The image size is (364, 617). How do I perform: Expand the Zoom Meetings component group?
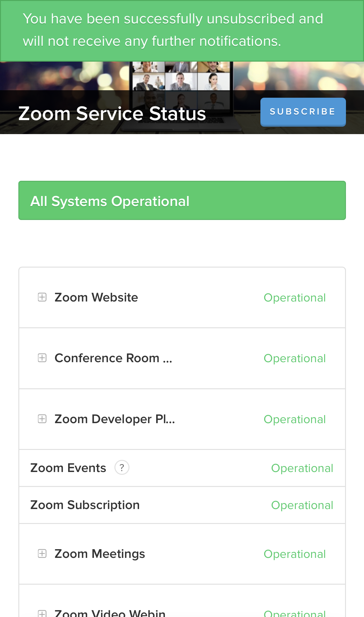(42, 554)
